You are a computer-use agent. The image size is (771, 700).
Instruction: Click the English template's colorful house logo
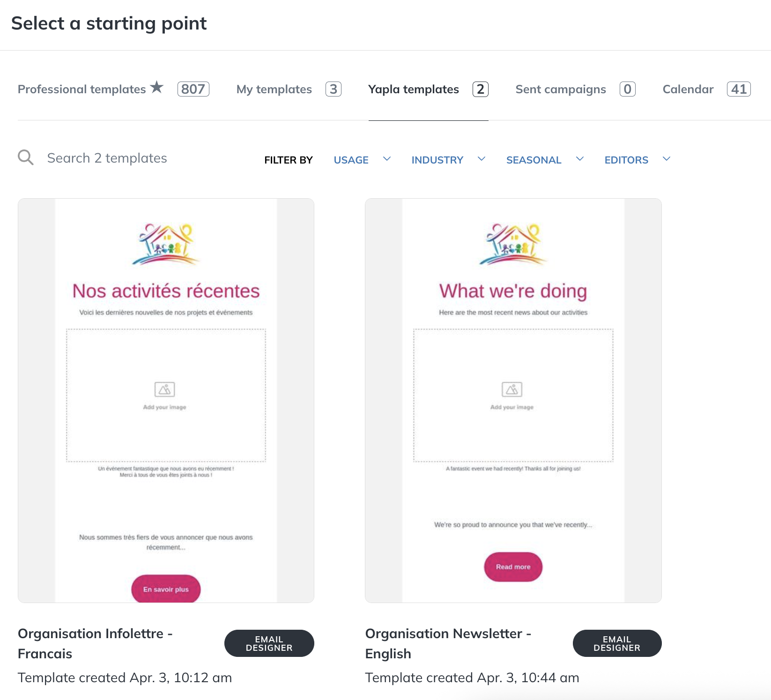click(x=513, y=244)
